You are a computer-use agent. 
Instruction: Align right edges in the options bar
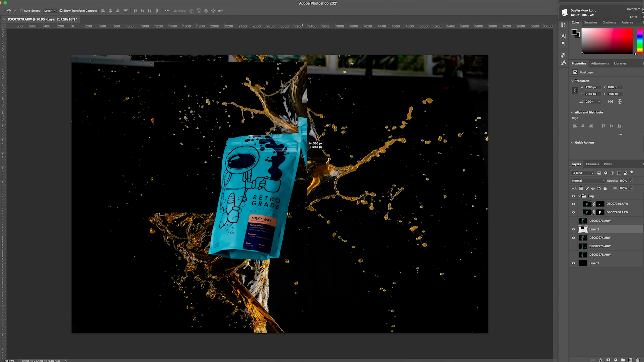[x=118, y=11]
